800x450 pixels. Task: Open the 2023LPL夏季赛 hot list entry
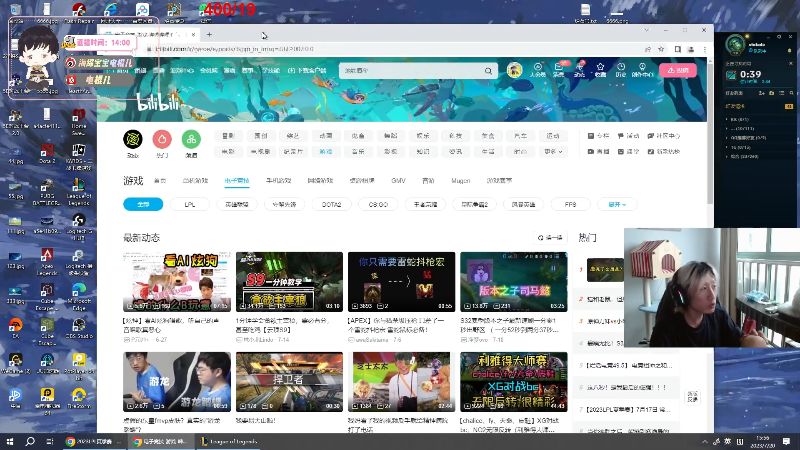coord(629,410)
